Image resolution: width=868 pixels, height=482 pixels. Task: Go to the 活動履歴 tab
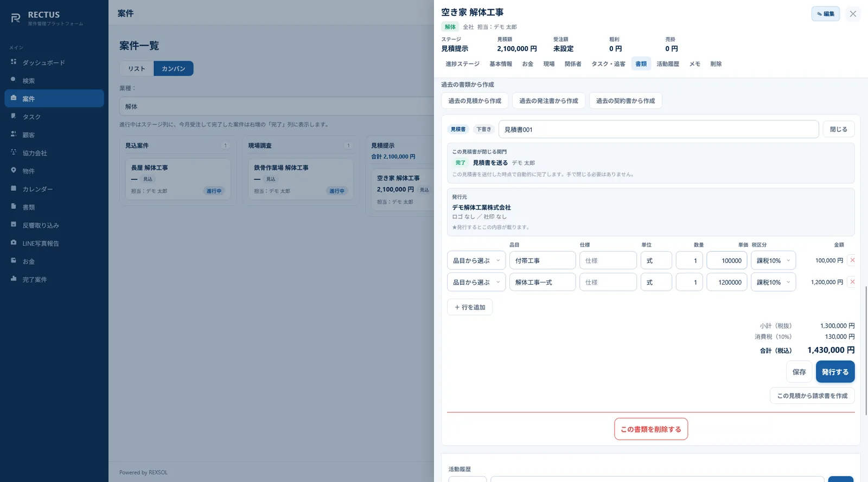point(668,64)
